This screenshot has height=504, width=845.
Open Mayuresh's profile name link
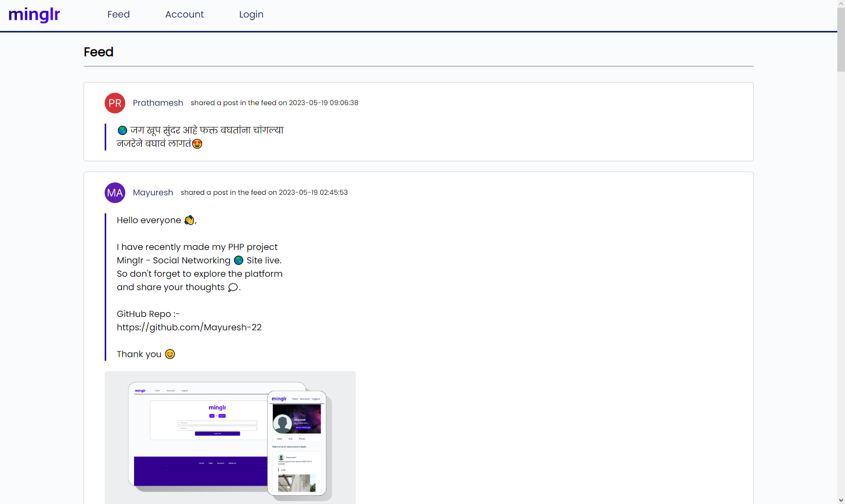153,192
